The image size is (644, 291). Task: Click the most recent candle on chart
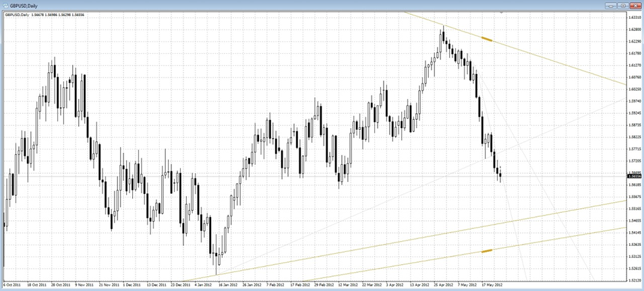click(x=500, y=176)
